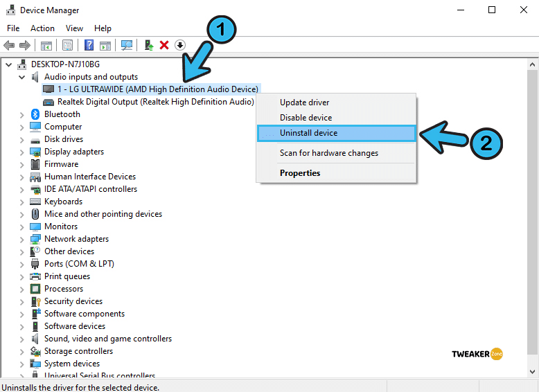This screenshot has width=539, height=392.
Task: Select Realtek Digital Output device
Action: click(148, 102)
